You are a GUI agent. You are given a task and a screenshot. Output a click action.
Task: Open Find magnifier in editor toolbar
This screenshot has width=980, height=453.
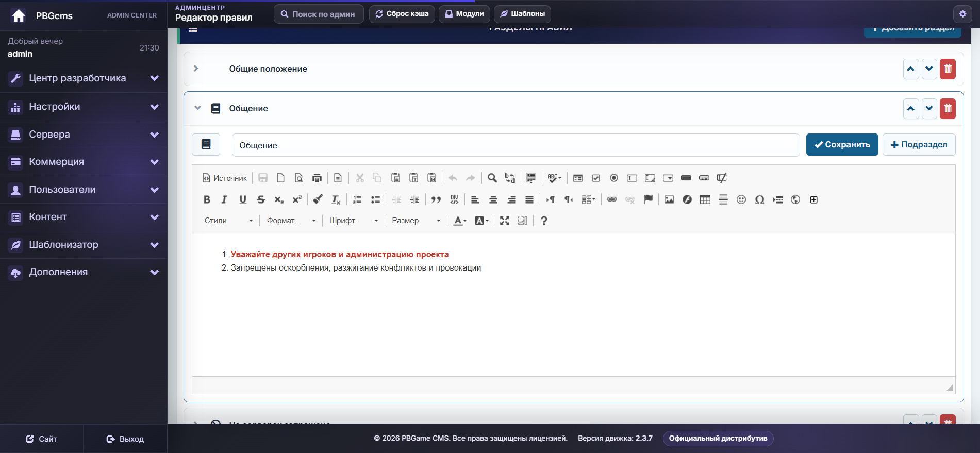coord(492,178)
